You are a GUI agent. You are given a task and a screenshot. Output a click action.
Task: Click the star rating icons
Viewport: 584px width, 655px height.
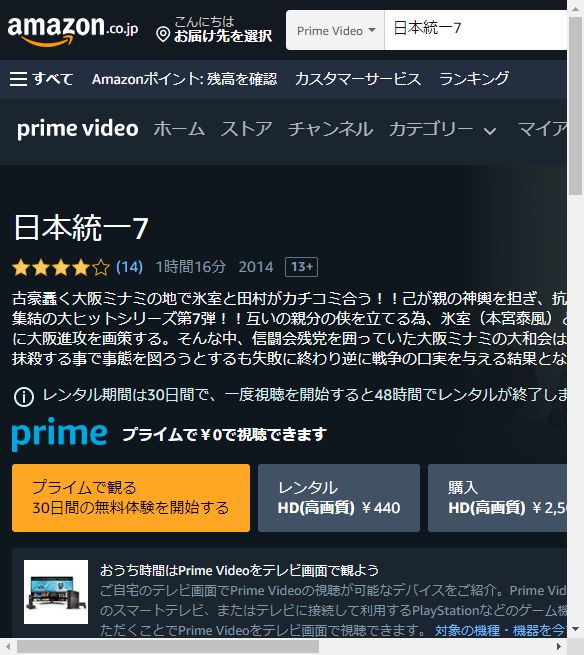pos(61,267)
